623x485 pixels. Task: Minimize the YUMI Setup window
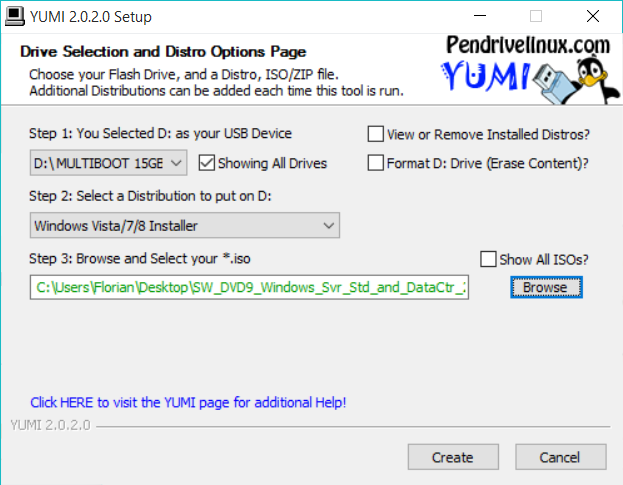coord(480,16)
